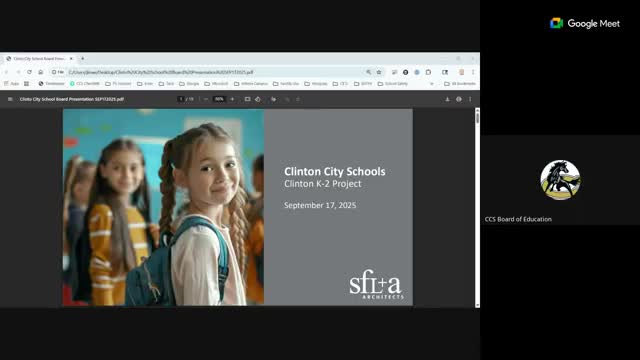
Task: Click the grid icon in bookmarks bar
Action: pos(27,84)
